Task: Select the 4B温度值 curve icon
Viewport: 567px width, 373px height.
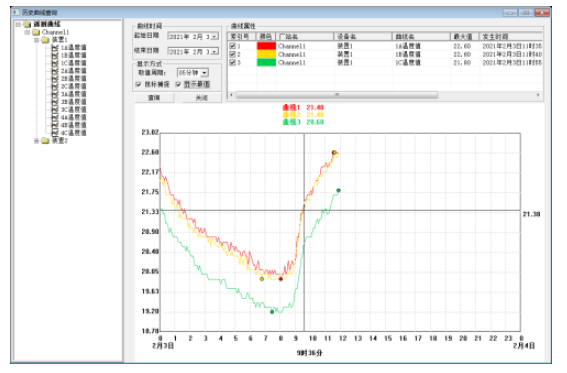Action: click(x=55, y=125)
